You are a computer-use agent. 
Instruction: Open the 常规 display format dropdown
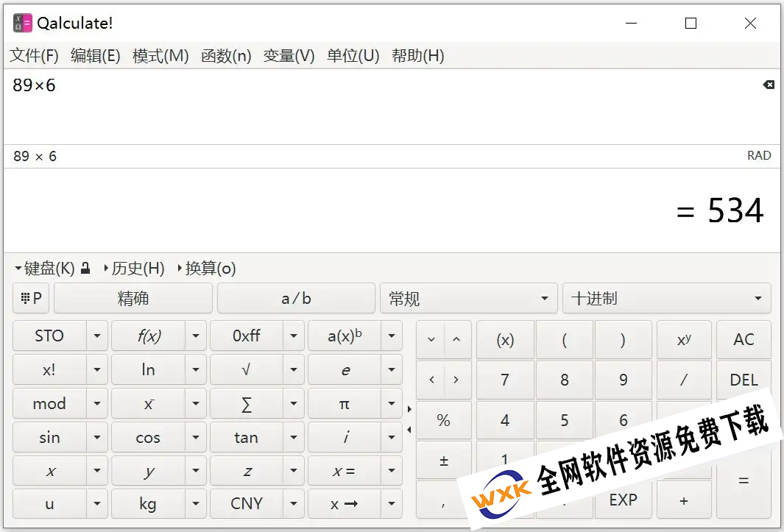[469, 299]
